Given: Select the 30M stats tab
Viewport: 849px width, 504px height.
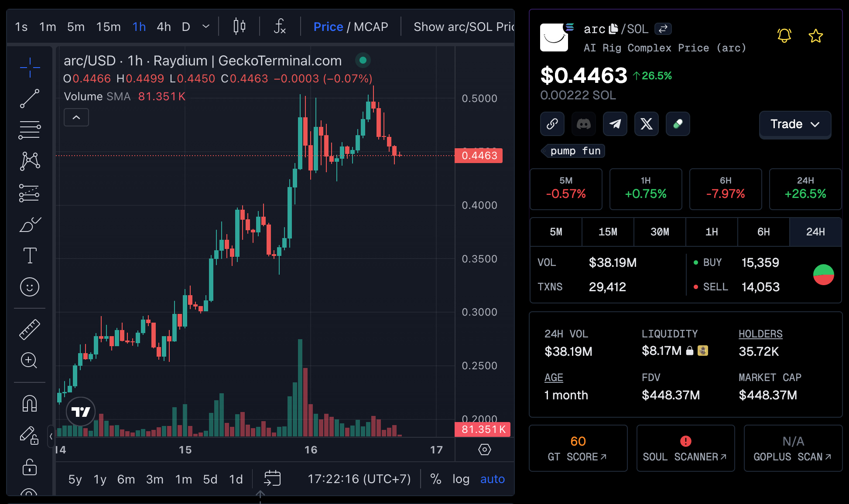Looking at the screenshot, I should click(660, 232).
